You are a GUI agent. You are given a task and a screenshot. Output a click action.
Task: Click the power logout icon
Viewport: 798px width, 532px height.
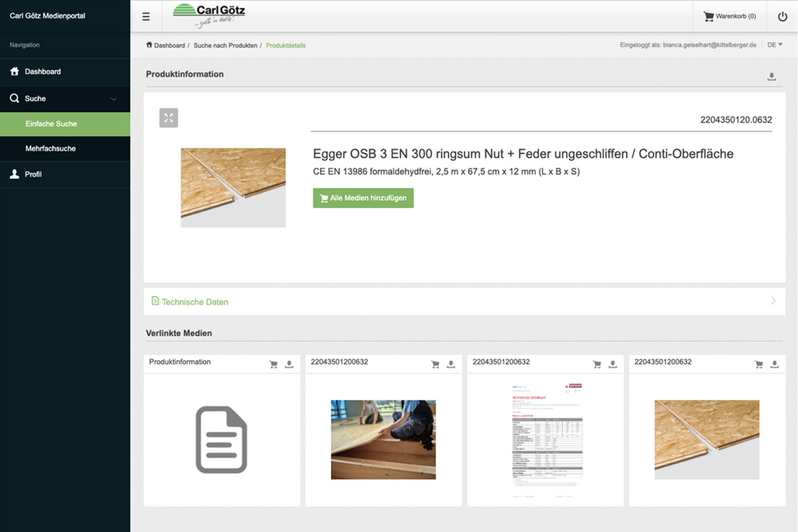tap(782, 16)
